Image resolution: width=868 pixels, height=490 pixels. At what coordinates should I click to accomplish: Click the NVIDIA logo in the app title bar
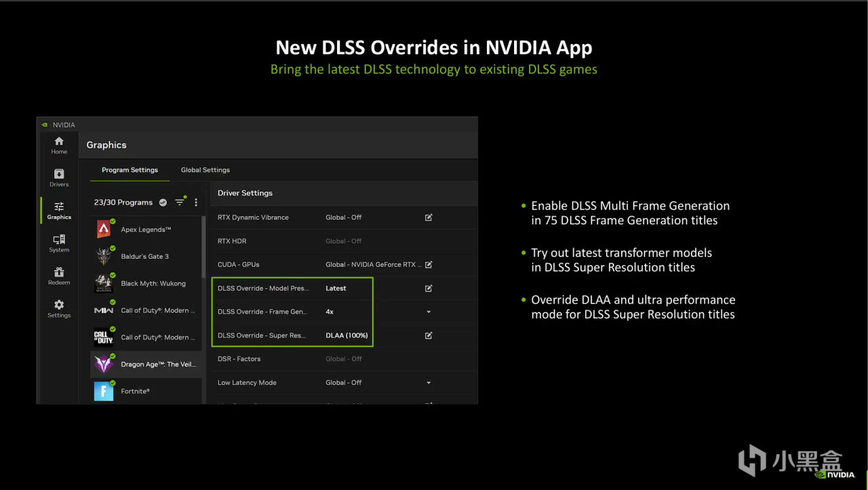[45, 125]
